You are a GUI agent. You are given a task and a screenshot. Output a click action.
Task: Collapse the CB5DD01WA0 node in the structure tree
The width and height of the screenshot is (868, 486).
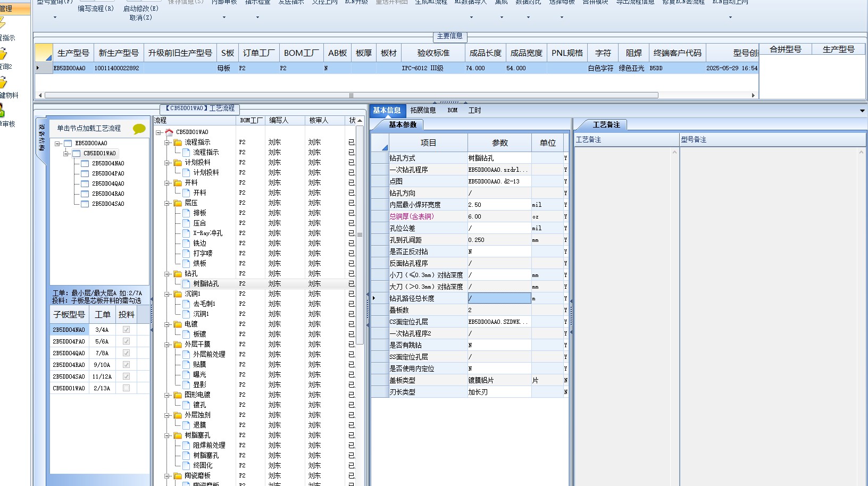click(66, 153)
